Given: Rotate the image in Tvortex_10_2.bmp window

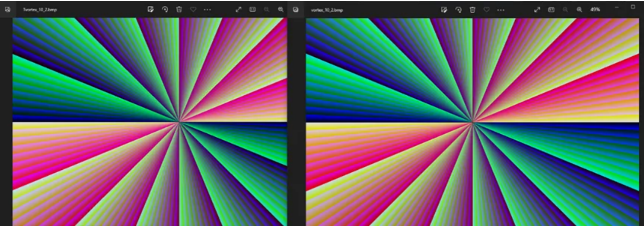Looking at the screenshot, I should [165, 10].
